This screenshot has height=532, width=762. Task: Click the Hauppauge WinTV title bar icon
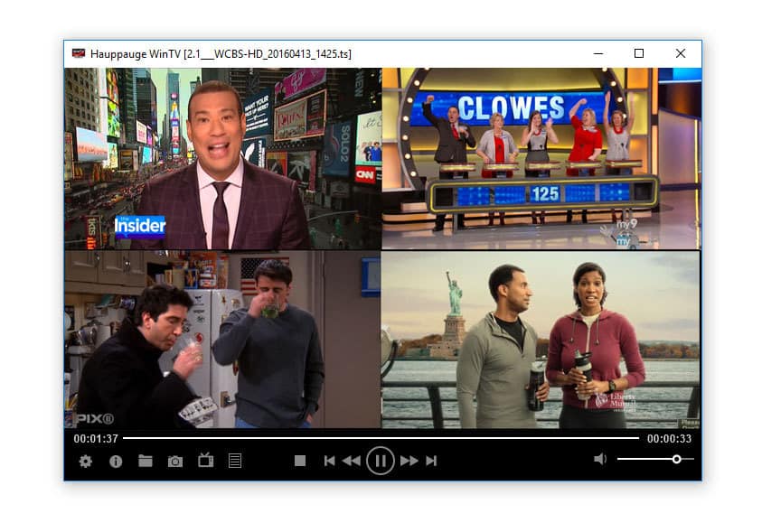click(x=79, y=53)
